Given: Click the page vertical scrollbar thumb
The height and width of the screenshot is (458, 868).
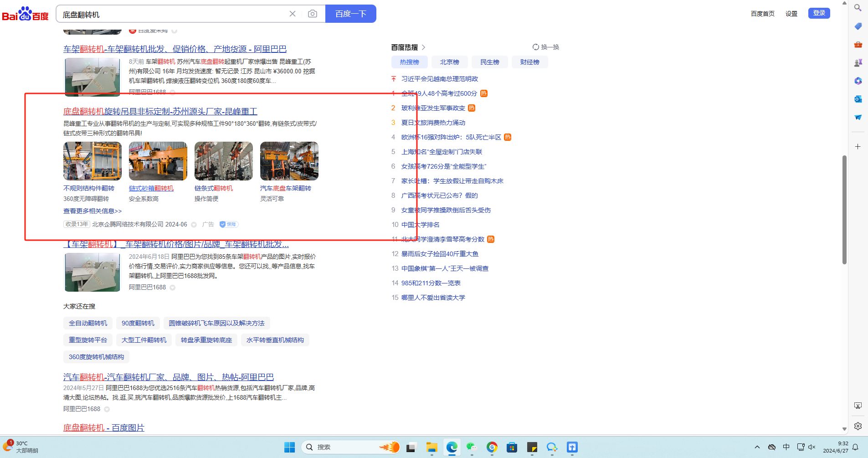Looking at the screenshot, I should (844, 210).
